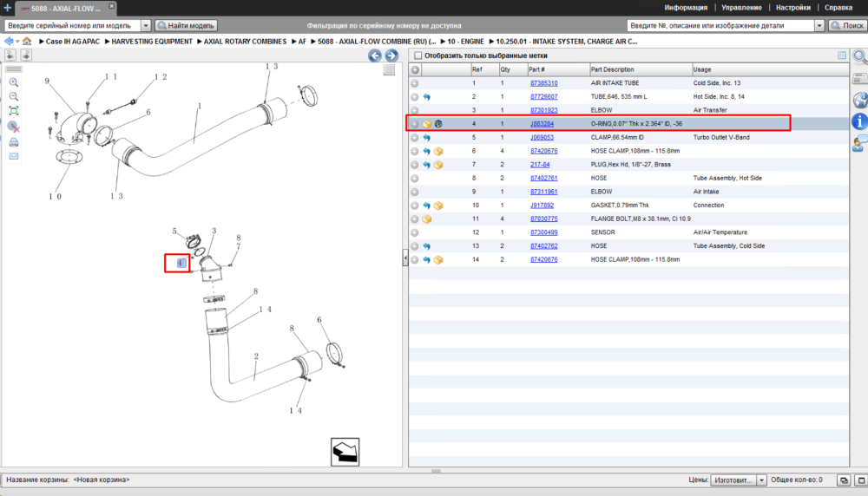The width and height of the screenshot is (868, 496).
Task: Open serial number or model dropdown arrow
Action: click(146, 25)
